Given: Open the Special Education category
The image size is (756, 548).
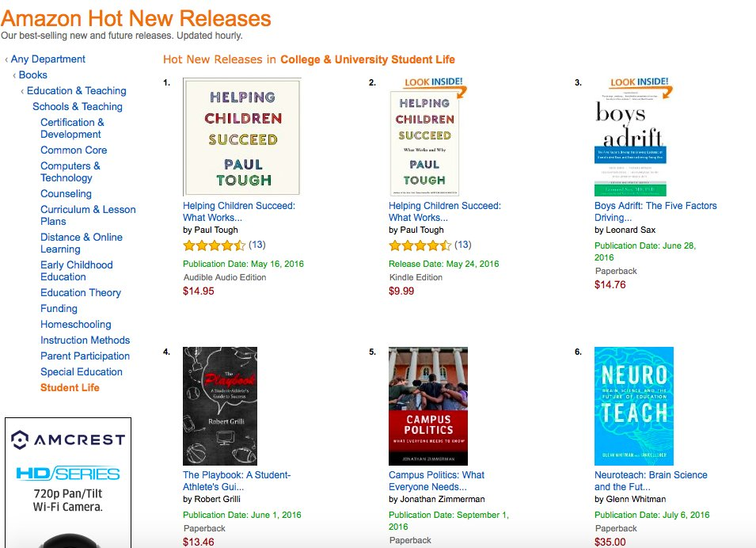Looking at the screenshot, I should point(82,371).
